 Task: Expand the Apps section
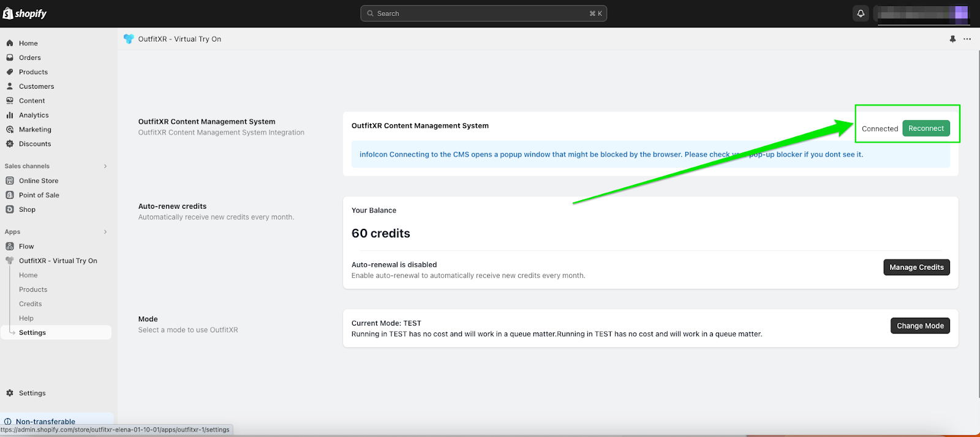pyautogui.click(x=105, y=232)
